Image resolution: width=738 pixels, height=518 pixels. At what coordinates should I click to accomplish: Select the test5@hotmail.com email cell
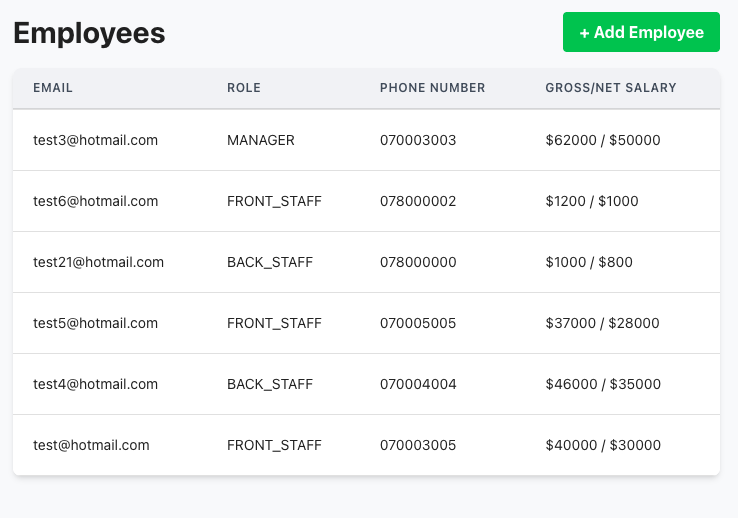[x=96, y=323]
